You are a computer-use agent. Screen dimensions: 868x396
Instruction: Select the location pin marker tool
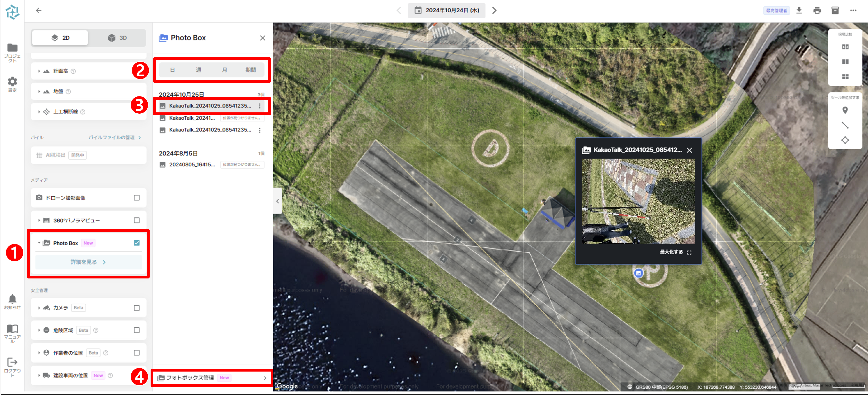click(845, 110)
